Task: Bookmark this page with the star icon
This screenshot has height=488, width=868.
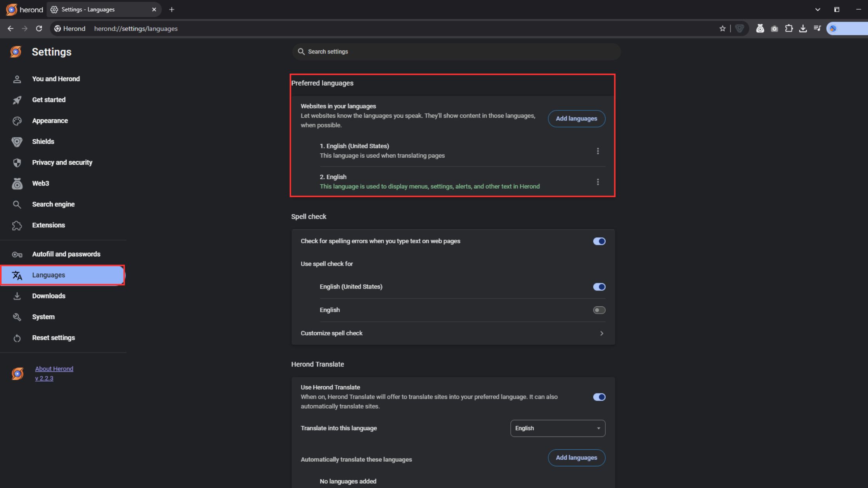Action: 722,28
